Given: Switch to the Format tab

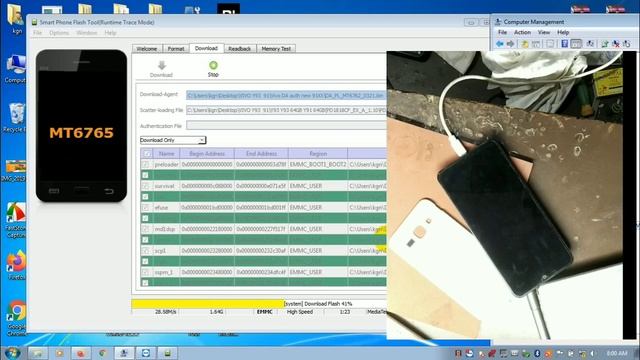Looking at the screenshot, I should click(176, 49).
